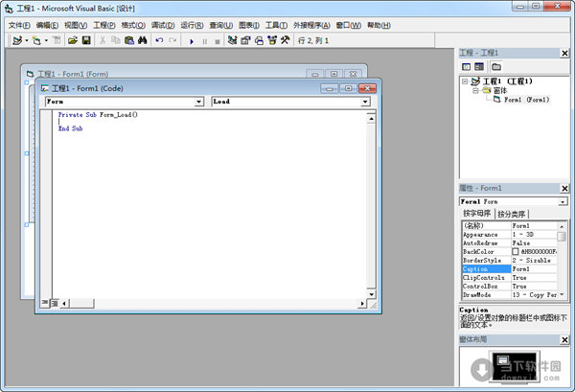Click the Open Project folder icon
The height and width of the screenshot is (392, 575).
coord(73,40)
